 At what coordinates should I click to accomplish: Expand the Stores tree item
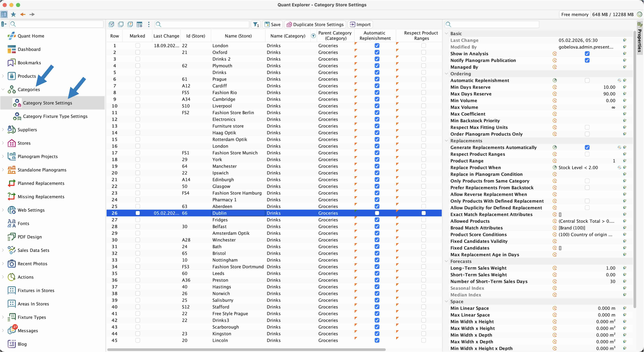[3, 143]
